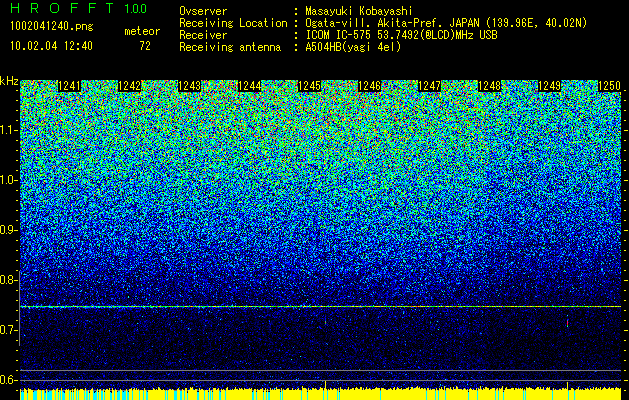Click the 0.6 frequency axis label
The height and width of the screenshot is (400, 629).
(8, 380)
